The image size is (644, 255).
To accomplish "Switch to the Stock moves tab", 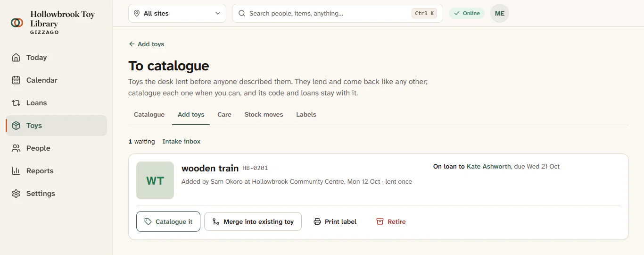I will tap(264, 114).
